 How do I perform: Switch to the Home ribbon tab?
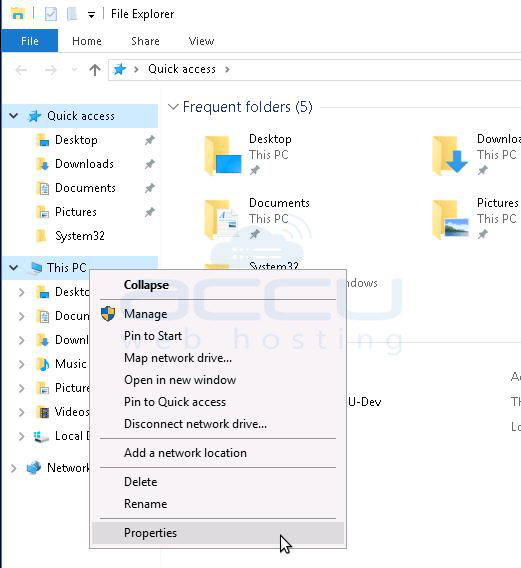click(87, 41)
